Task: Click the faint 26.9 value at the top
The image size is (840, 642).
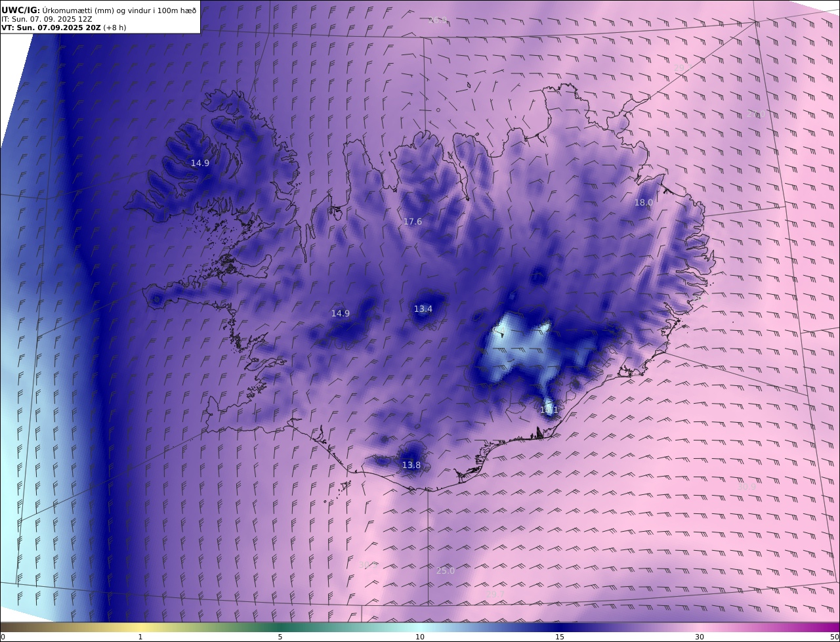Action: (x=438, y=20)
